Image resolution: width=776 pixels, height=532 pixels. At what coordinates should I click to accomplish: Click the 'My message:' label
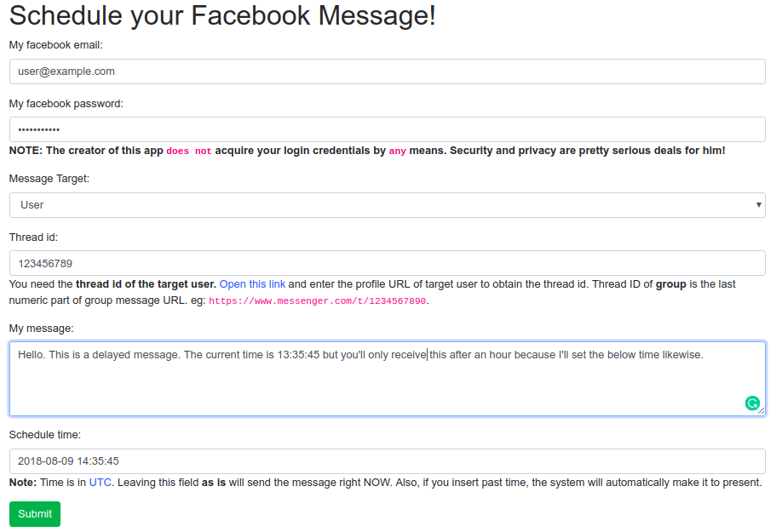tap(41, 329)
